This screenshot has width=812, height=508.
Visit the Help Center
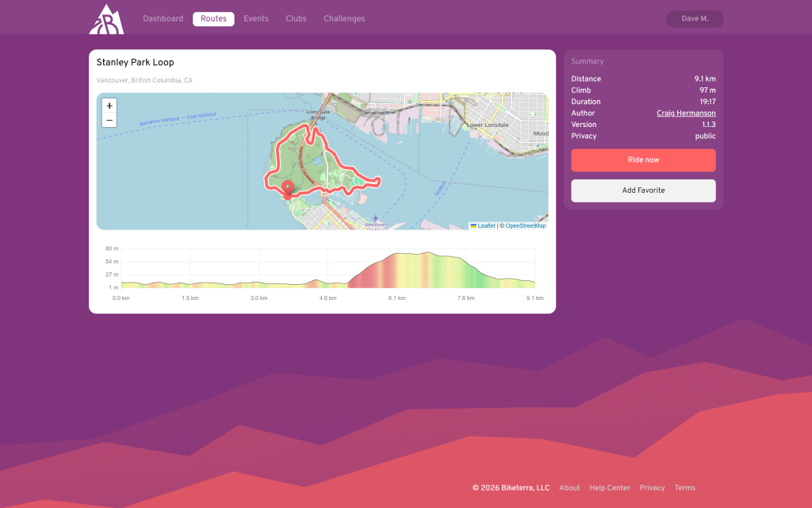coord(610,488)
